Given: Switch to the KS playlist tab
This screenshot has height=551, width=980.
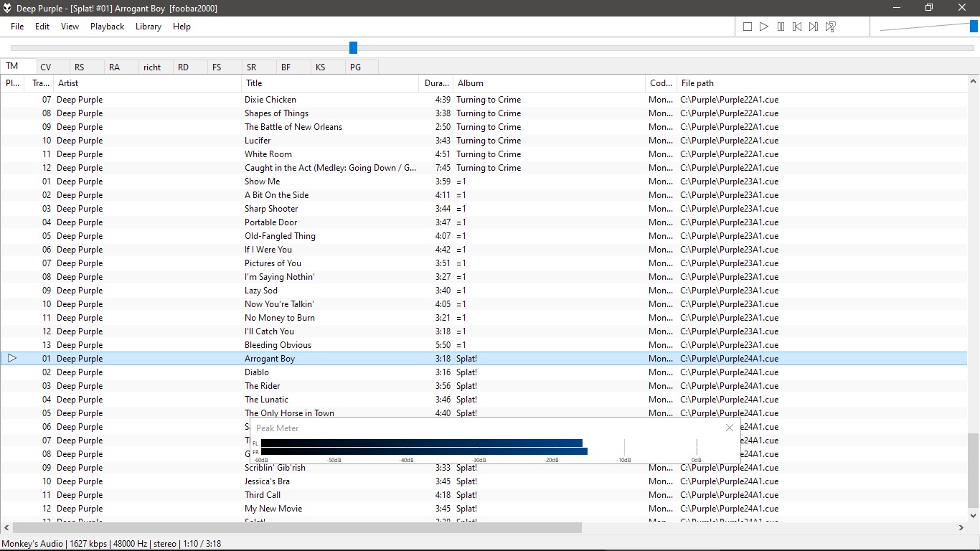Looking at the screenshot, I should (x=329, y=67).
